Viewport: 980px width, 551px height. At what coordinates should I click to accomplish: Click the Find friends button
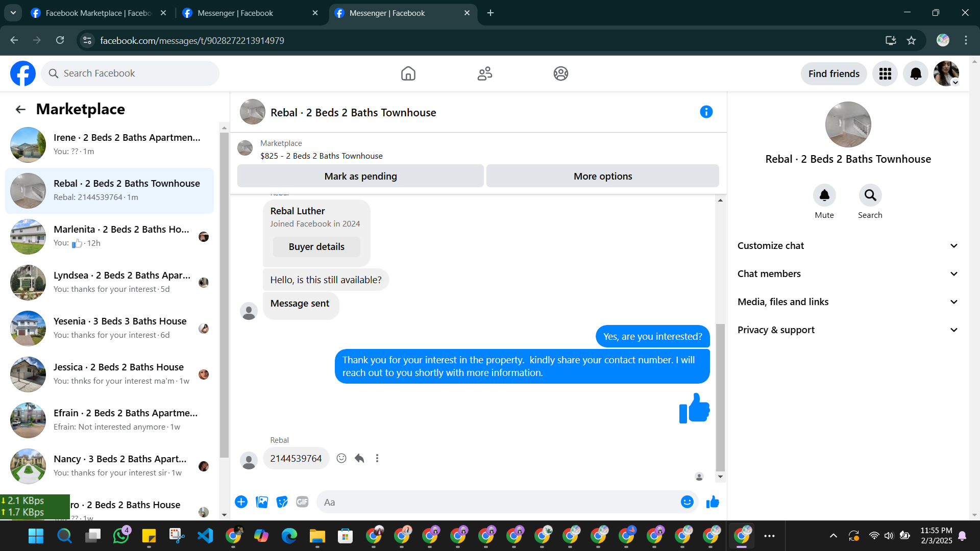click(834, 74)
